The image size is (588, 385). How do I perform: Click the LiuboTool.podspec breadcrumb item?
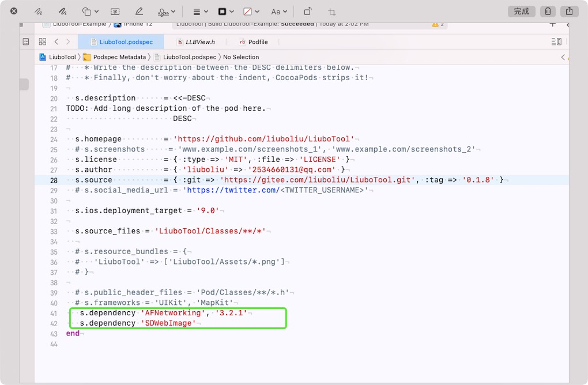tap(185, 57)
